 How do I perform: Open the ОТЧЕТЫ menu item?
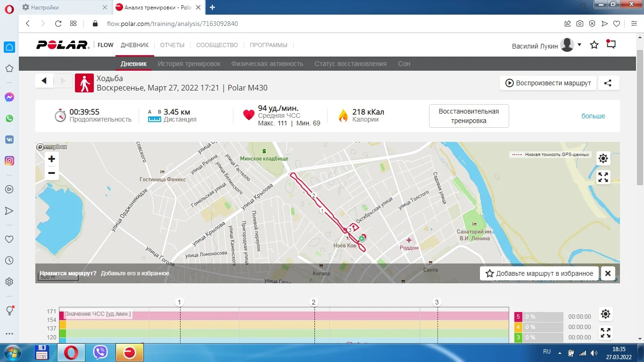[x=172, y=45]
